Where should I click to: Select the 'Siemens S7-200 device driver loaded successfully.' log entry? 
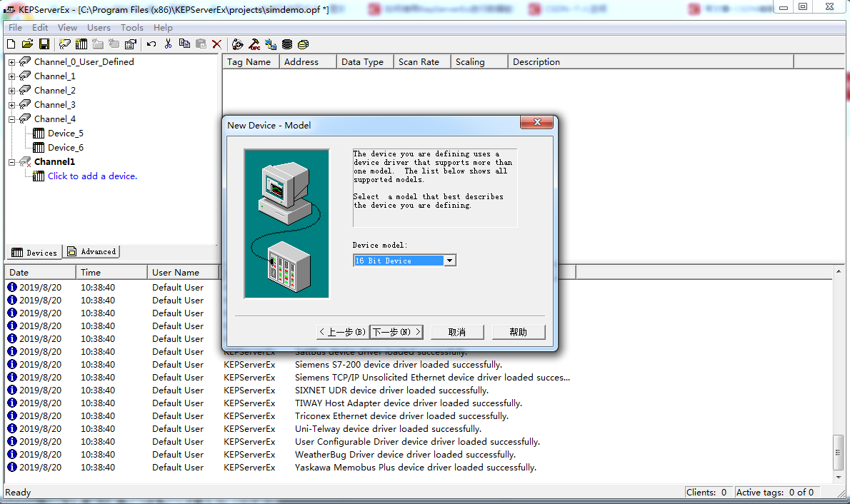coord(399,365)
